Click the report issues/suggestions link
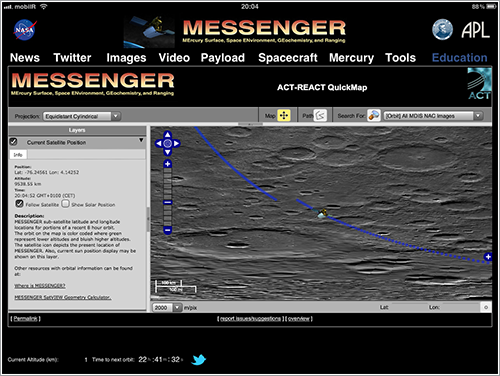Image resolution: width=500 pixels, height=376 pixels. point(251,319)
